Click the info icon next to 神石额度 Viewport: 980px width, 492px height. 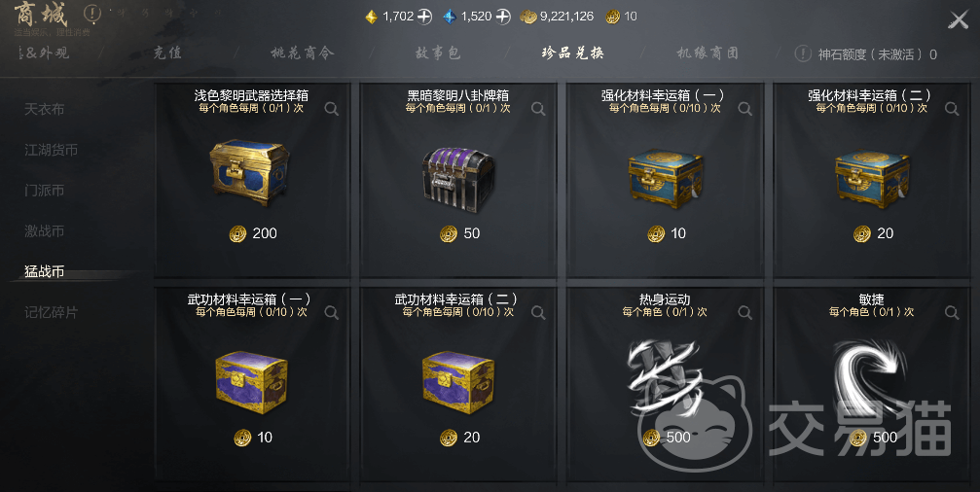point(803,53)
